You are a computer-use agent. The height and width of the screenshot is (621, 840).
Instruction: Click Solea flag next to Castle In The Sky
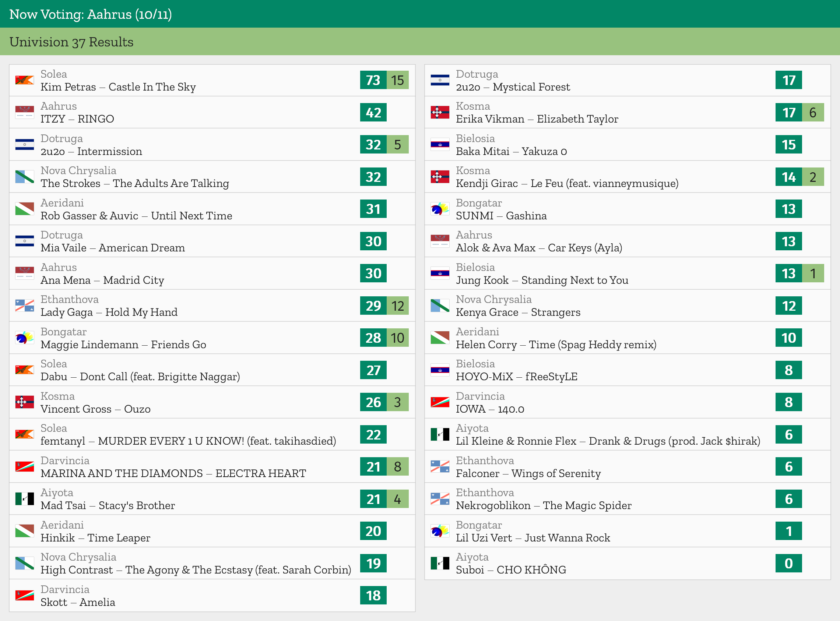tap(24, 80)
